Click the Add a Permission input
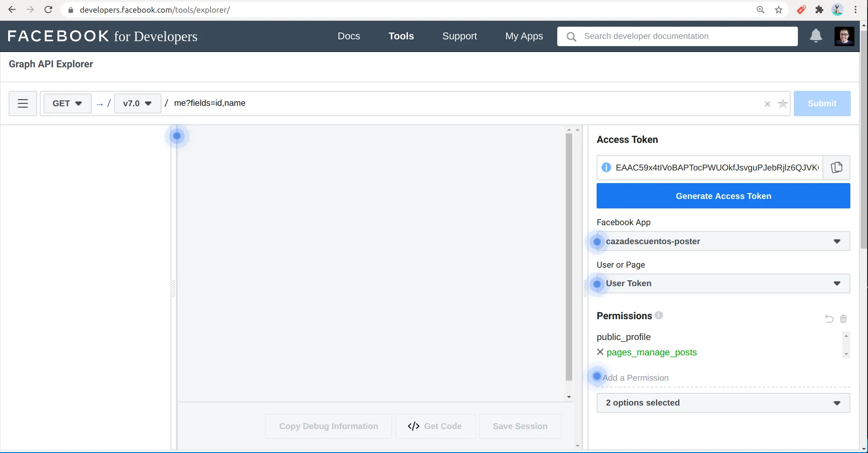 coord(723,377)
